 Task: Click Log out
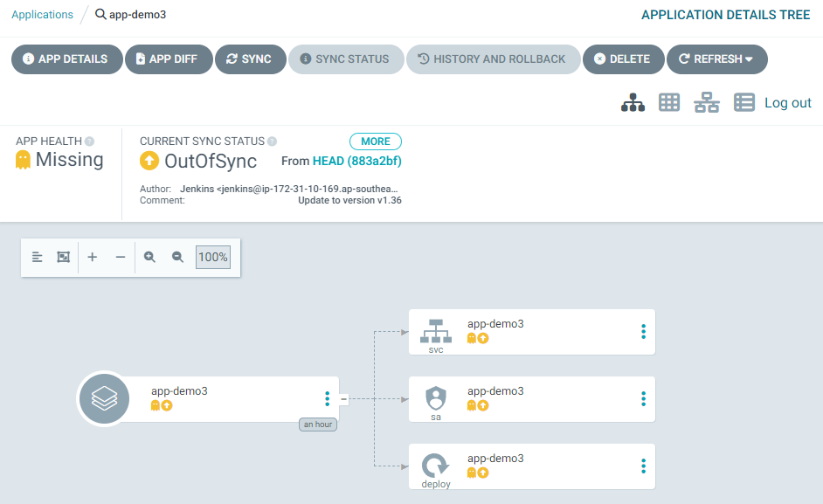pos(788,103)
